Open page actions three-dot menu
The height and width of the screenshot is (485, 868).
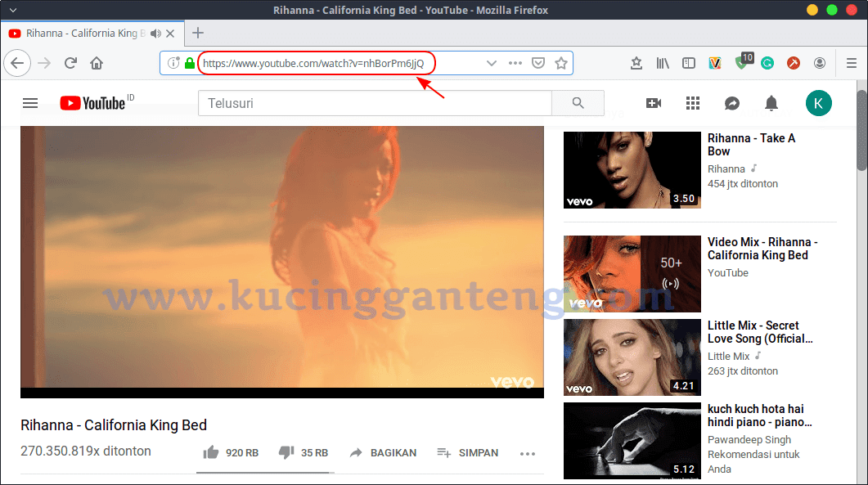pyautogui.click(x=515, y=63)
